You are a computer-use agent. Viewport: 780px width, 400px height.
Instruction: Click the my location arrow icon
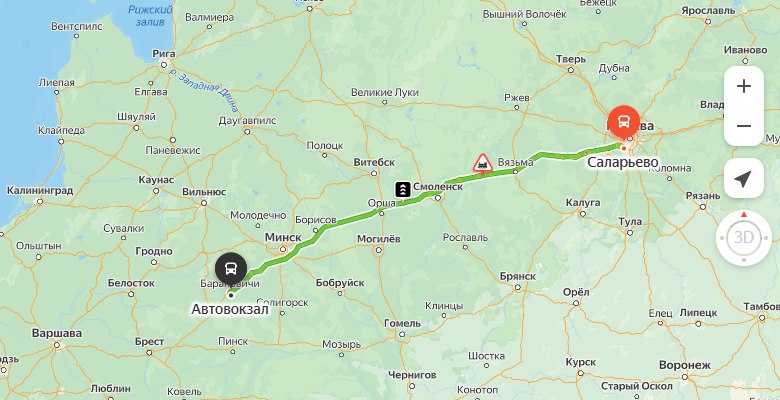[x=744, y=179]
